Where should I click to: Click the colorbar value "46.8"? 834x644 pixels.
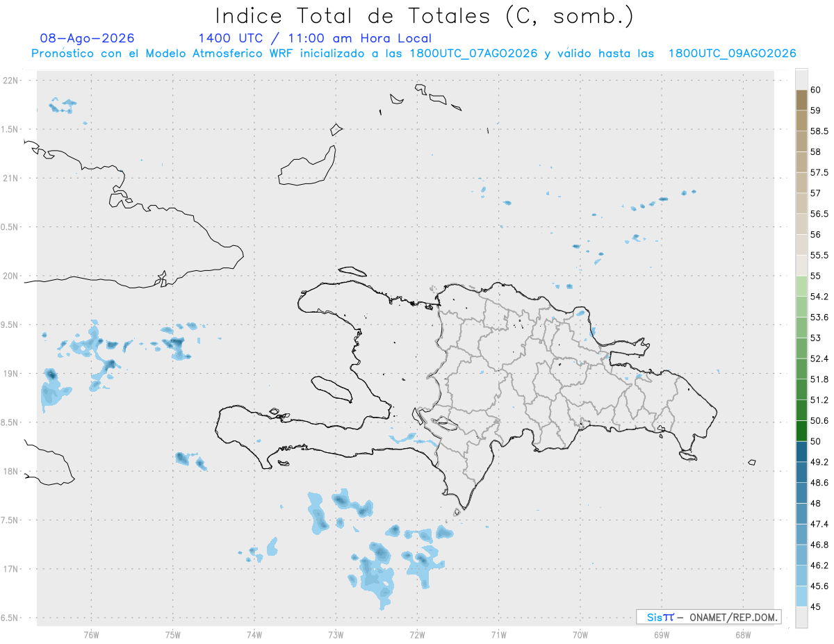tap(819, 545)
